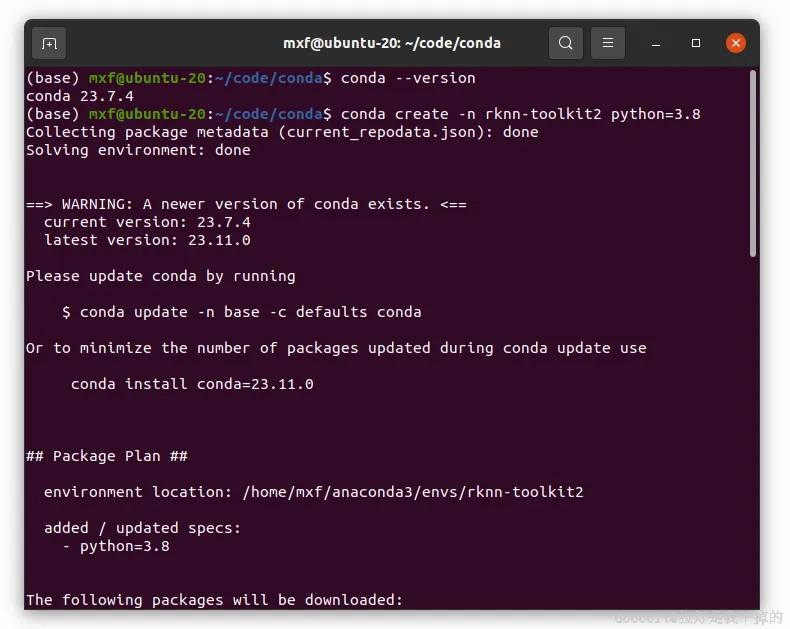
Task: Click the terminal vertical scrollbar thumb
Action: click(753, 163)
